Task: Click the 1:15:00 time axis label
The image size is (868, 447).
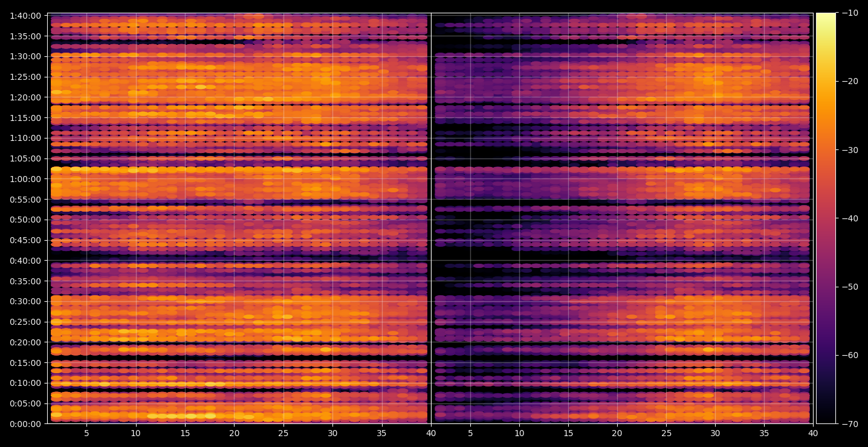Action: [26, 118]
